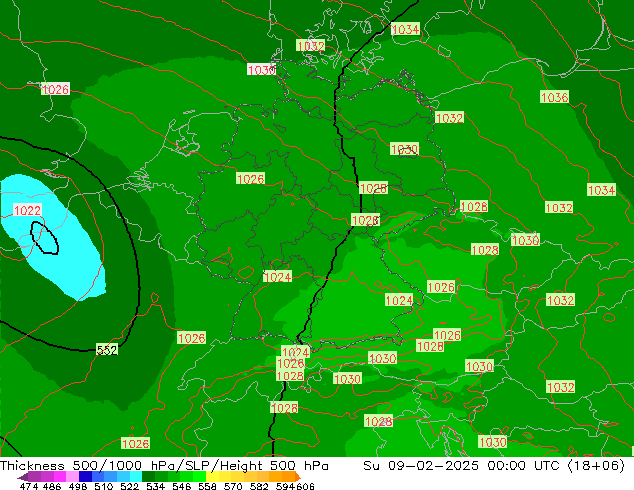This screenshot has height=490, width=634.
Task: Click legend value 582
Action: click(x=259, y=486)
